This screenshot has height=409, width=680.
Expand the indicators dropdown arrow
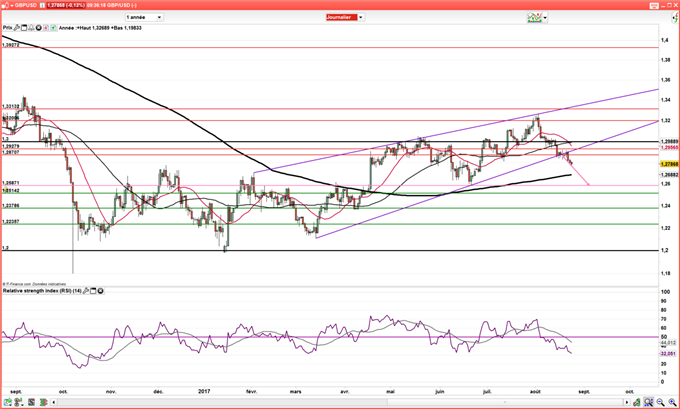545,18
